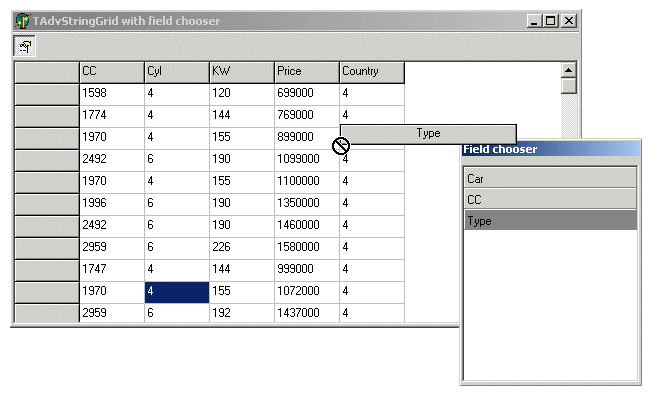This screenshot has height=396, width=670.
Task: Select Cyl cell 6 in 1350000 row
Action: coord(177,204)
